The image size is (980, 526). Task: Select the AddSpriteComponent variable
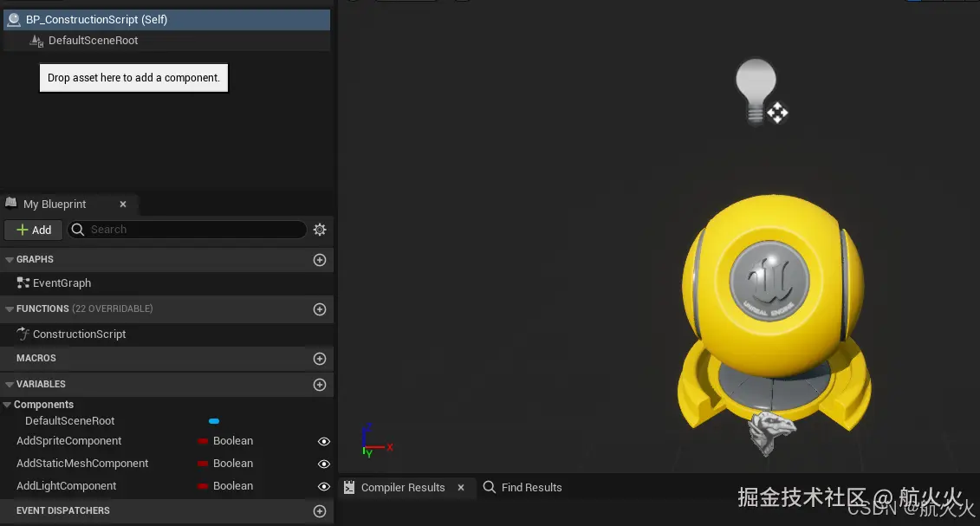click(x=68, y=441)
